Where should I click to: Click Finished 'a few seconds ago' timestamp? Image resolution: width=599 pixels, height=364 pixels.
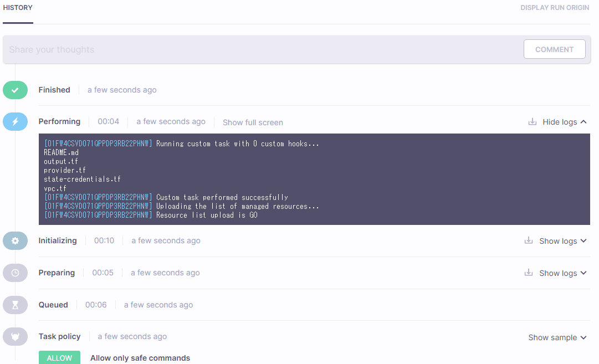click(122, 90)
